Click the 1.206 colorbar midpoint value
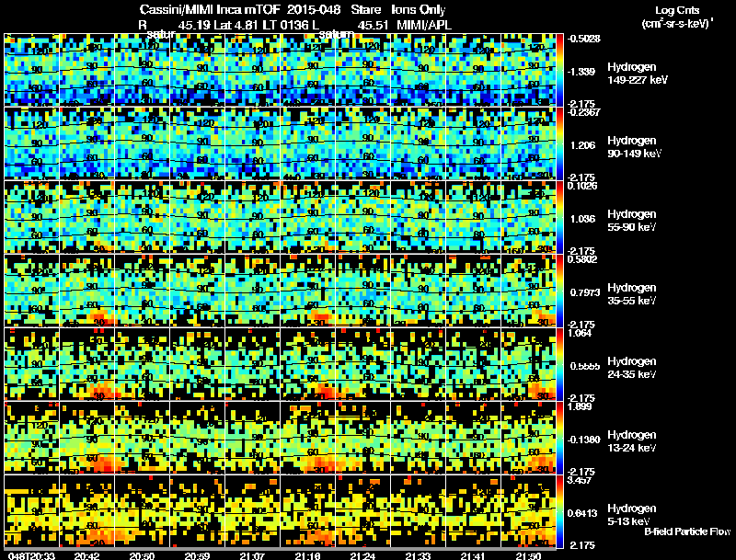Viewport: 736px width, 560px height. pyautogui.click(x=582, y=145)
